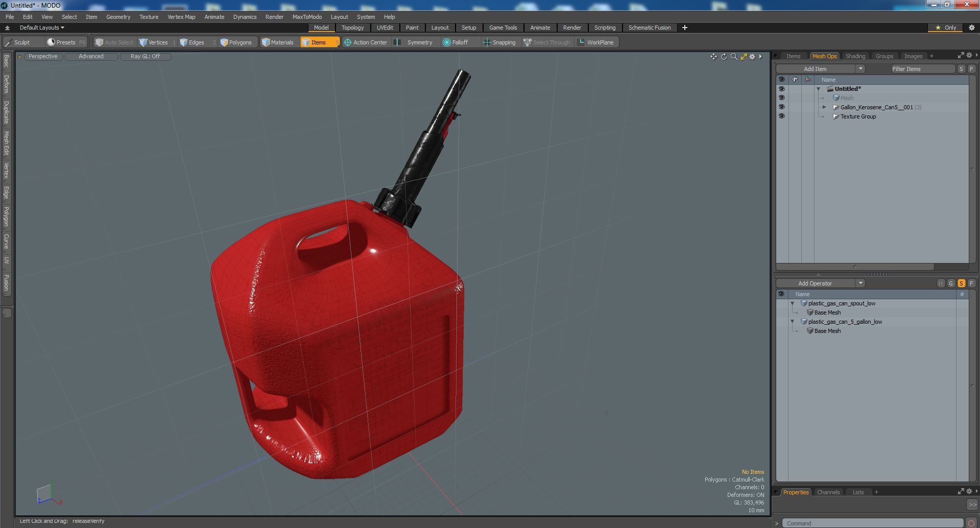980x528 pixels.
Task: Add a new tab next to Images
Action: pyautogui.click(x=931, y=56)
